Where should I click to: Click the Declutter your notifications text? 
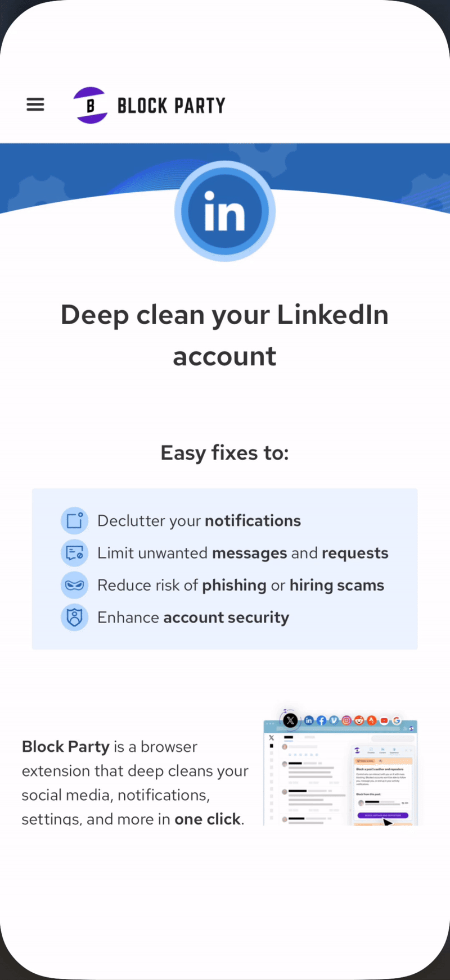click(199, 521)
